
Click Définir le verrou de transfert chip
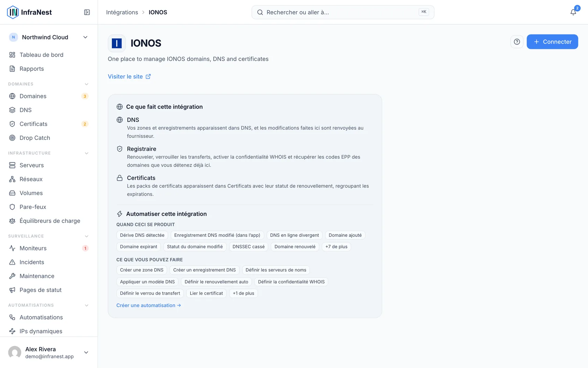[x=150, y=293]
